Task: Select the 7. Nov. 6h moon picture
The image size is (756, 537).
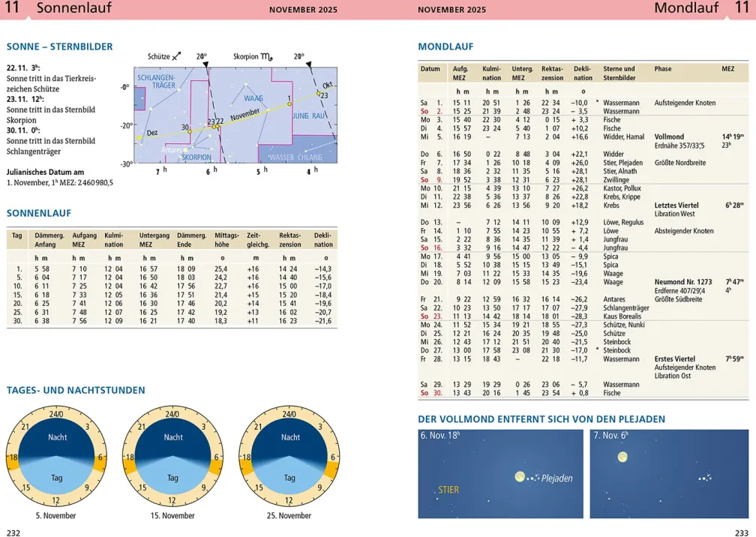Action: 669,474
